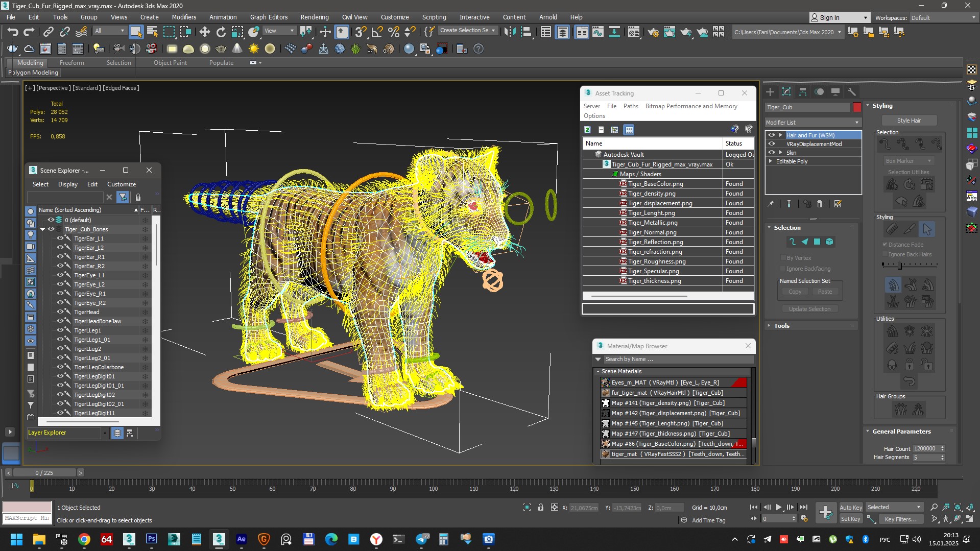Viewport: 980px width, 551px height.
Task: Open the Hierarchy command panel tab
Action: tap(803, 92)
